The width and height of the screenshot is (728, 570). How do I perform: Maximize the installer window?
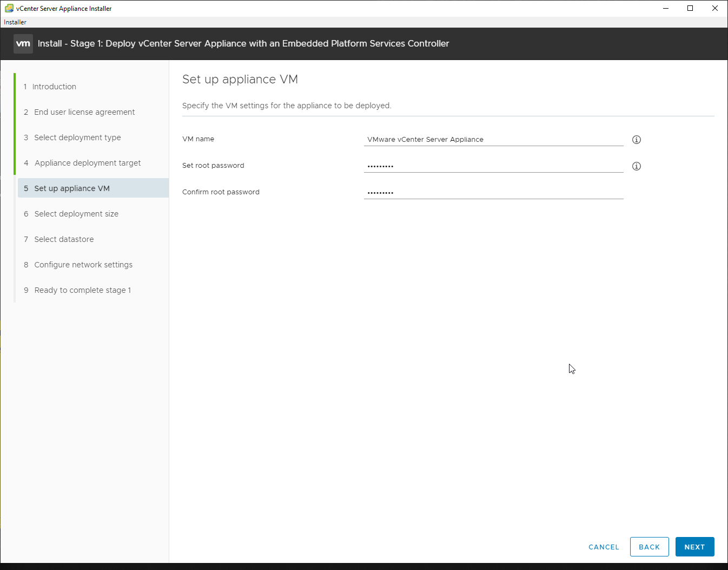coord(690,8)
